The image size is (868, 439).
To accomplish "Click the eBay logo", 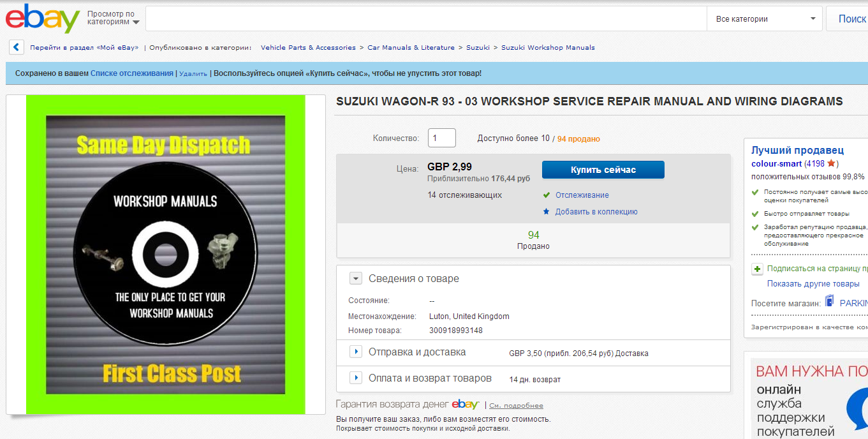I will pyautogui.click(x=42, y=19).
